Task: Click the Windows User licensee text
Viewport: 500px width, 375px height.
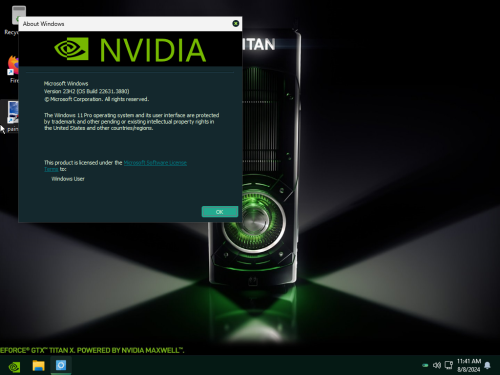Action: coord(68,179)
